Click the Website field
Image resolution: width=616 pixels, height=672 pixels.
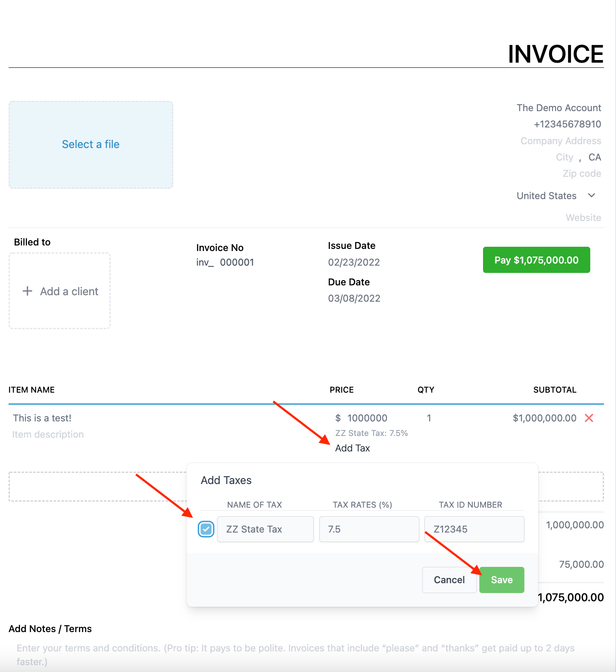point(583,218)
